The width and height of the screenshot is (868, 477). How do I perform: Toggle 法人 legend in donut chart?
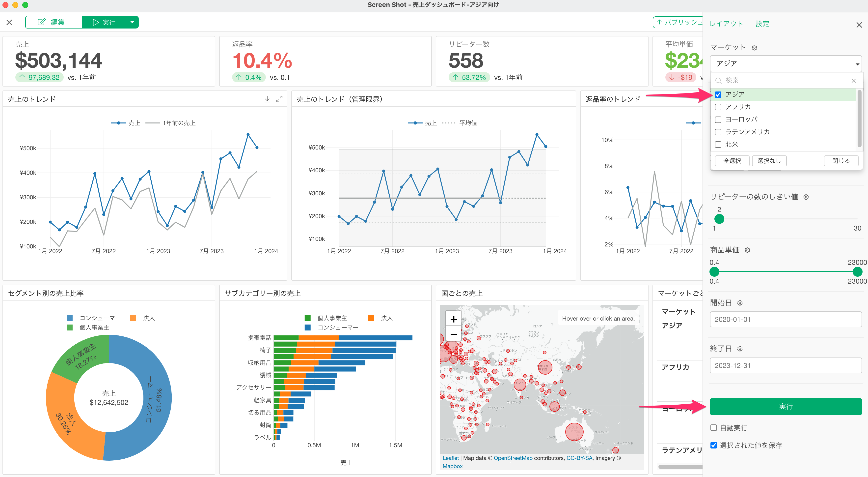(x=142, y=318)
